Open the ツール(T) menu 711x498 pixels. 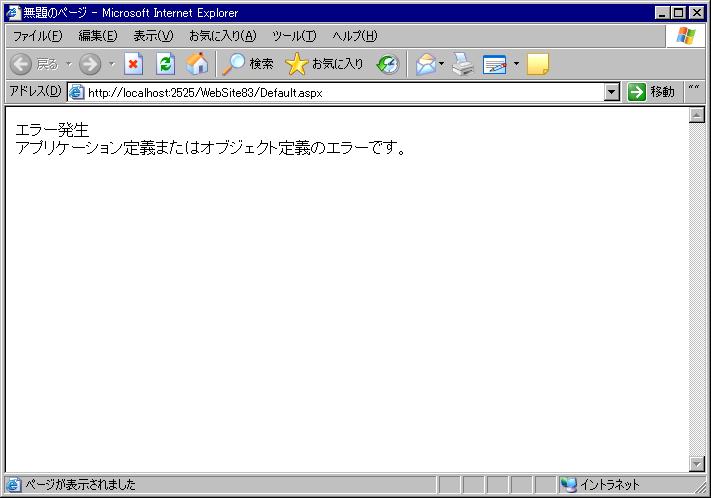294,36
